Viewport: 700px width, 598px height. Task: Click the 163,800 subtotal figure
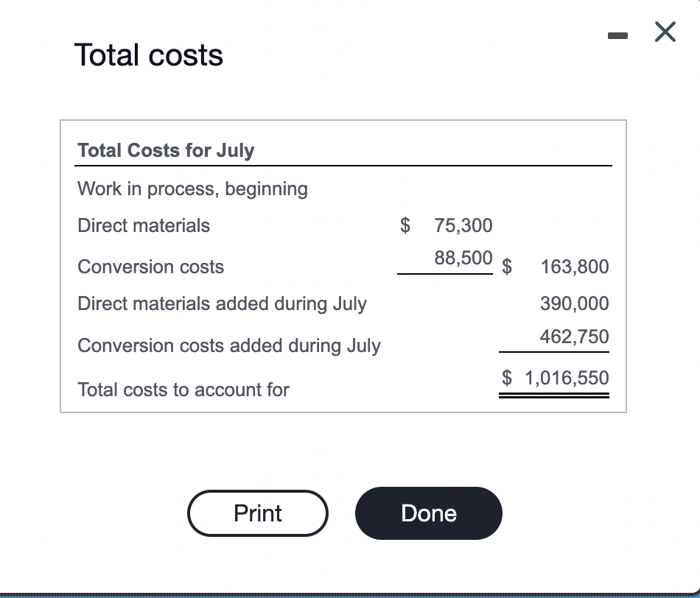(575, 267)
